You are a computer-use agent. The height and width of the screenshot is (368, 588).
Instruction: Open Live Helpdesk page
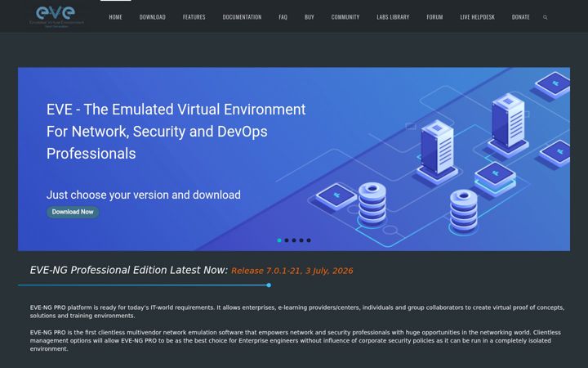pyautogui.click(x=478, y=17)
